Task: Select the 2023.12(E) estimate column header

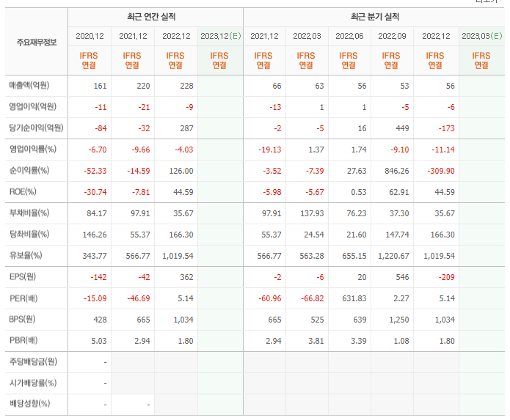Action: coord(221,36)
